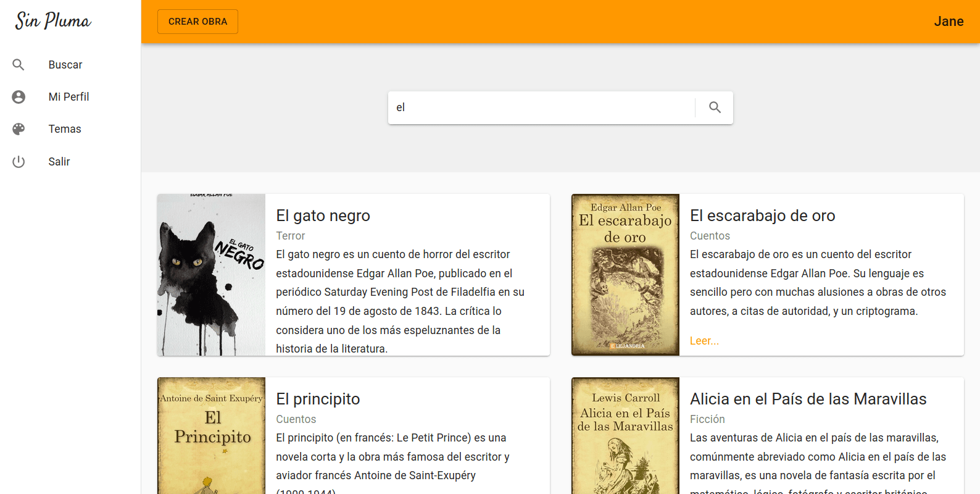This screenshot has width=980, height=494.
Task: Click the 'Terror' genre label
Action: pyautogui.click(x=290, y=236)
